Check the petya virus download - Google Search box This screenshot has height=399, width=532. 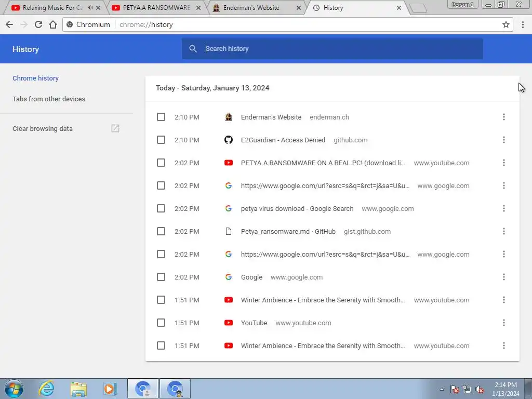[x=161, y=208]
